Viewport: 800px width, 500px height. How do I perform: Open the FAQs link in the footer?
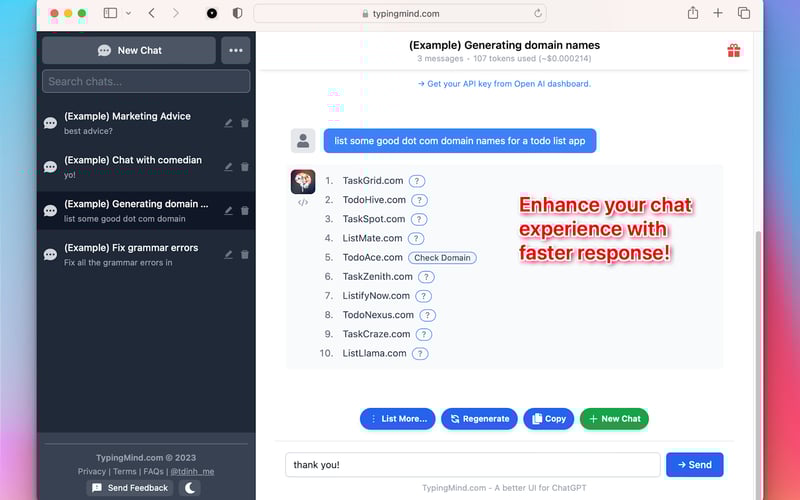pos(153,471)
